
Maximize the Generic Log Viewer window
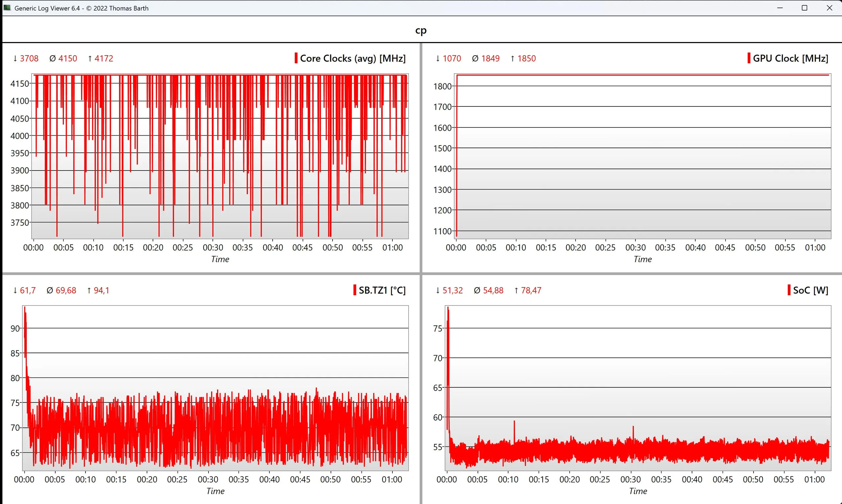tap(804, 8)
